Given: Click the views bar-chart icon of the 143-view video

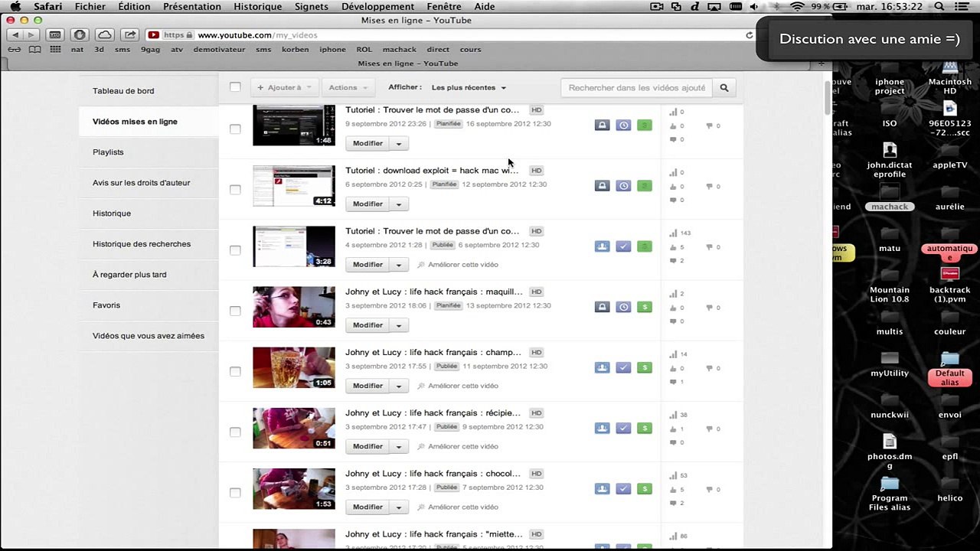Looking at the screenshot, I should coord(673,233).
